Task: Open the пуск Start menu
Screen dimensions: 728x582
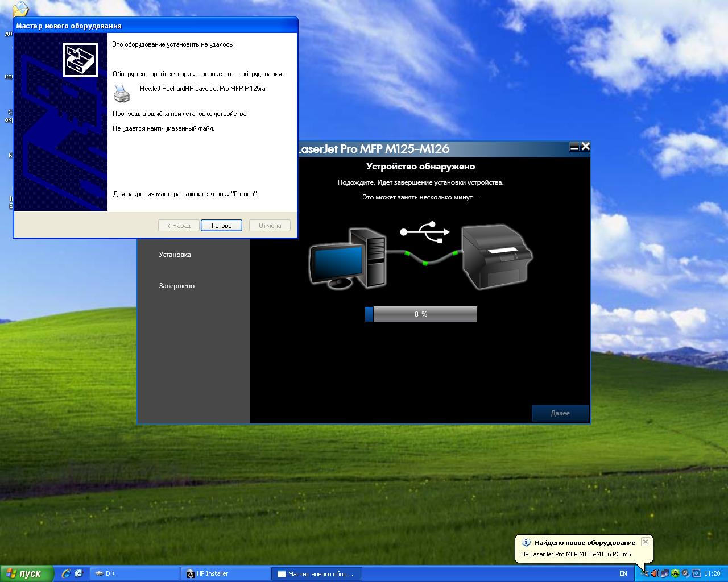Action: point(27,573)
